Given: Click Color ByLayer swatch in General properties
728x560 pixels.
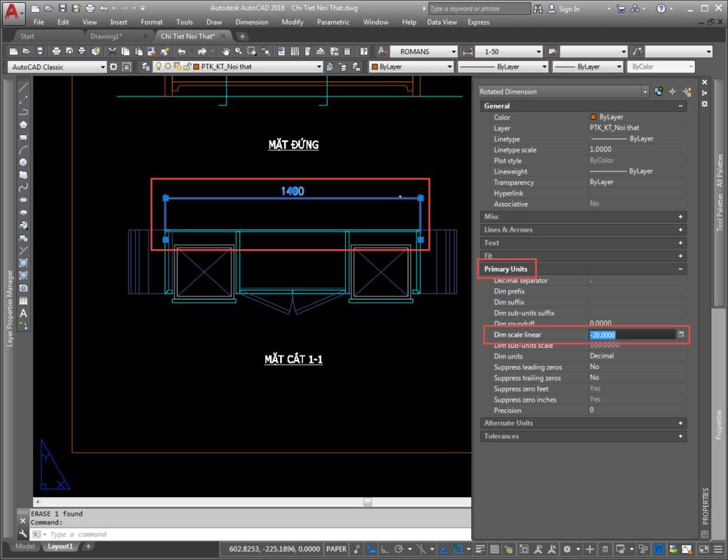Looking at the screenshot, I should click(x=593, y=117).
